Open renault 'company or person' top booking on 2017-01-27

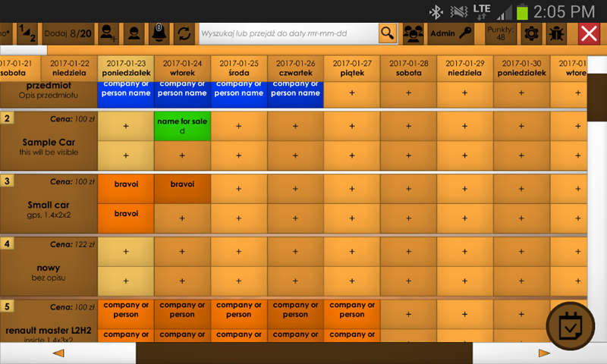(x=352, y=314)
